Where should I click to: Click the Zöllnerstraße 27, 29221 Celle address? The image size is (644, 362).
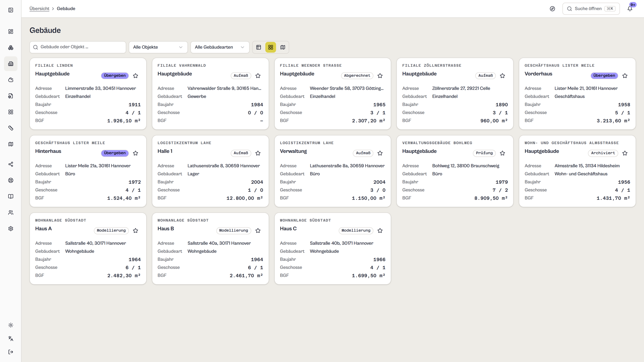click(461, 88)
